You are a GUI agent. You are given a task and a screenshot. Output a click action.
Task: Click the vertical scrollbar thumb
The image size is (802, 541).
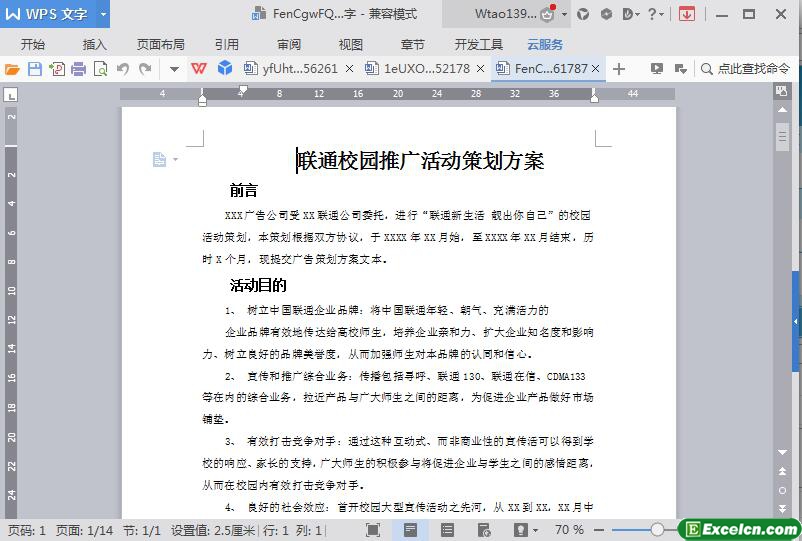tap(783, 137)
